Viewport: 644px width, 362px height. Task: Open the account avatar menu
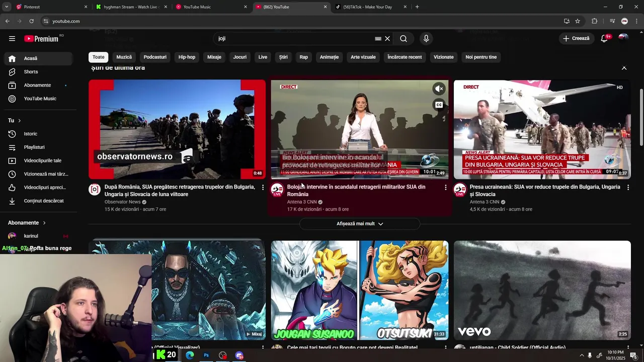(623, 38)
